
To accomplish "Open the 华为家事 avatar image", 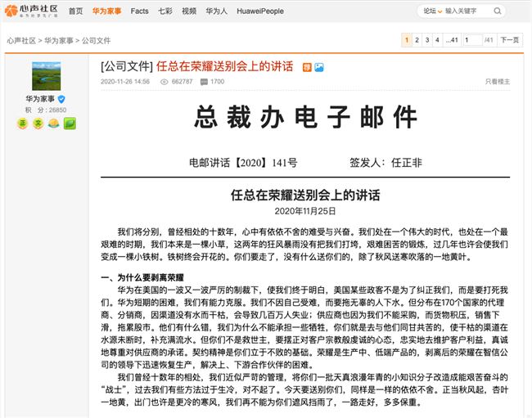I will click(46, 76).
